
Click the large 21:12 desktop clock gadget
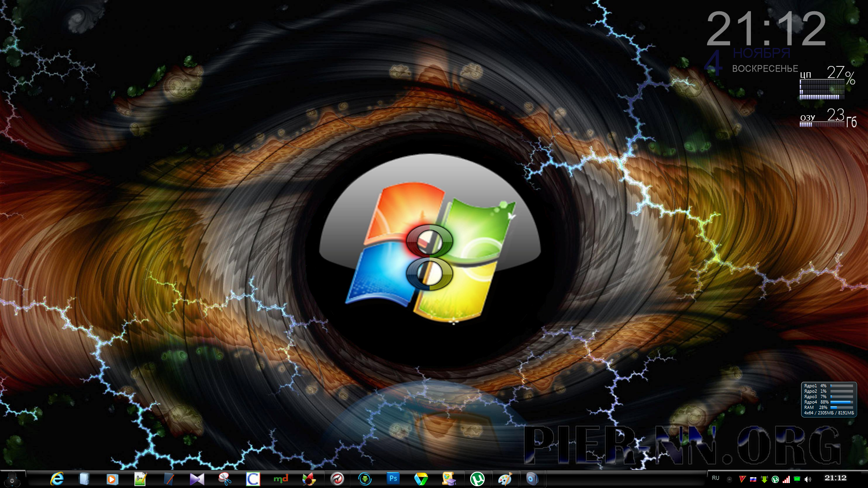(x=767, y=29)
